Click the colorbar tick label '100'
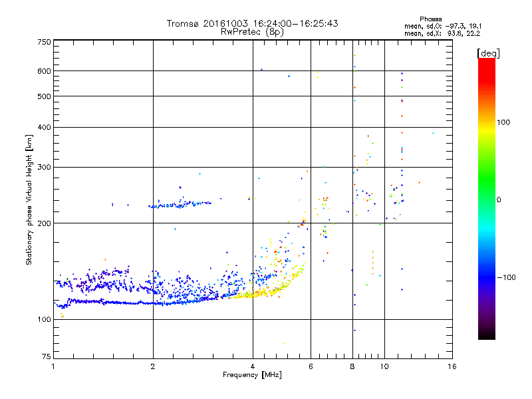 point(503,122)
